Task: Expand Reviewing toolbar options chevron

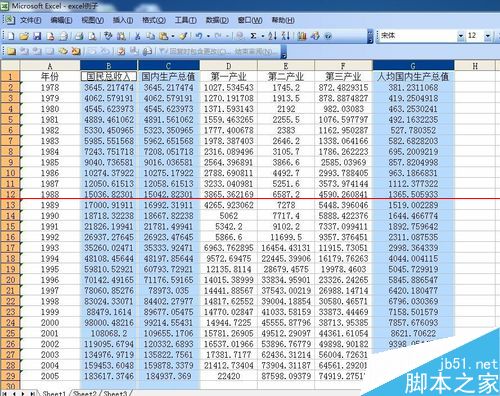Action: (x=284, y=52)
